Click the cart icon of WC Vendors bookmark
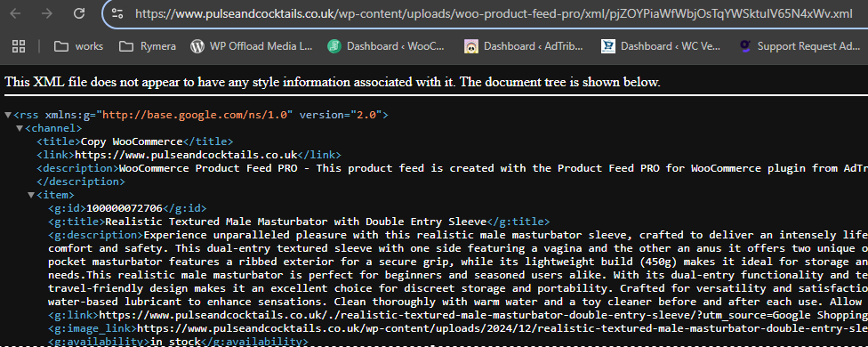The width and height of the screenshot is (868, 347). point(608,46)
